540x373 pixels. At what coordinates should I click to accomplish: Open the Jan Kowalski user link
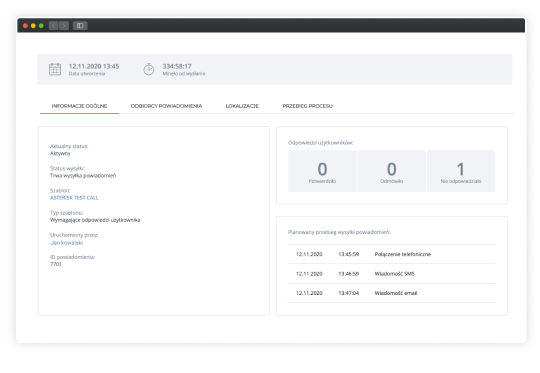(x=67, y=243)
